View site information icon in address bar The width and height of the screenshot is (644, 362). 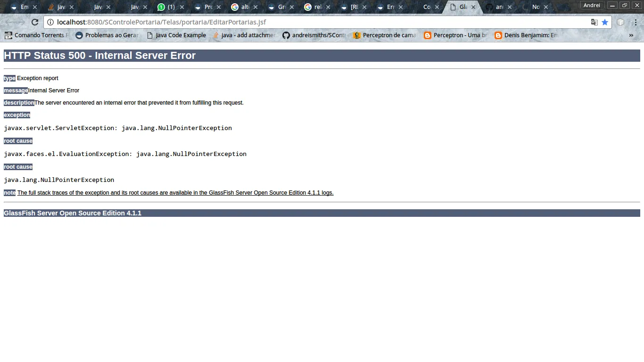[x=50, y=22]
